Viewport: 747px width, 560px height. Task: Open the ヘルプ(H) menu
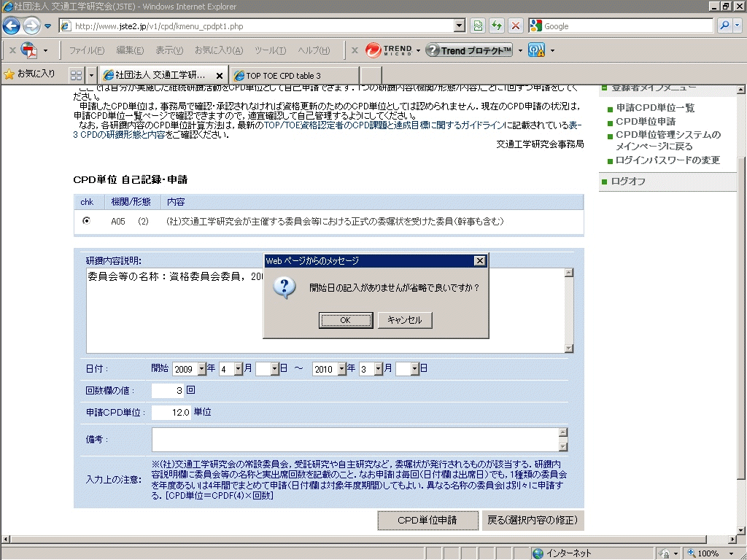[x=314, y=50]
